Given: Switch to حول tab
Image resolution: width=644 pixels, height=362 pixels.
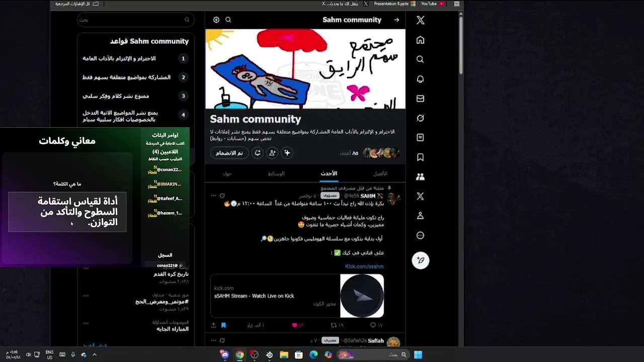Looking at the screenshot, I should (227, 173).
